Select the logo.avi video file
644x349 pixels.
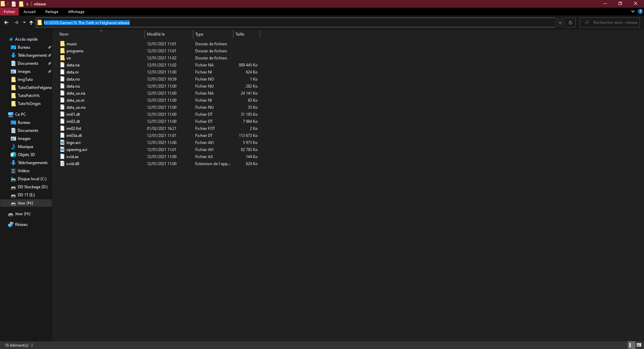tap(73, 143)
